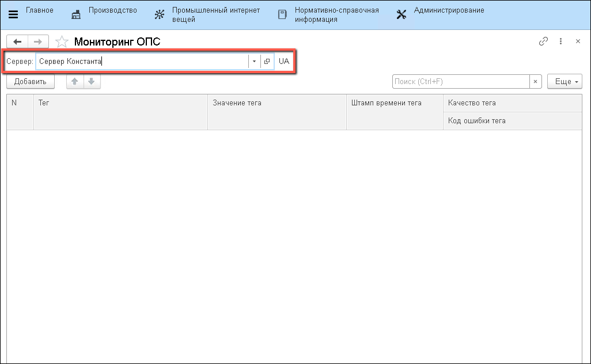Move the row down with the down arrow
591x364 pixels.
[x=91, y=82]
